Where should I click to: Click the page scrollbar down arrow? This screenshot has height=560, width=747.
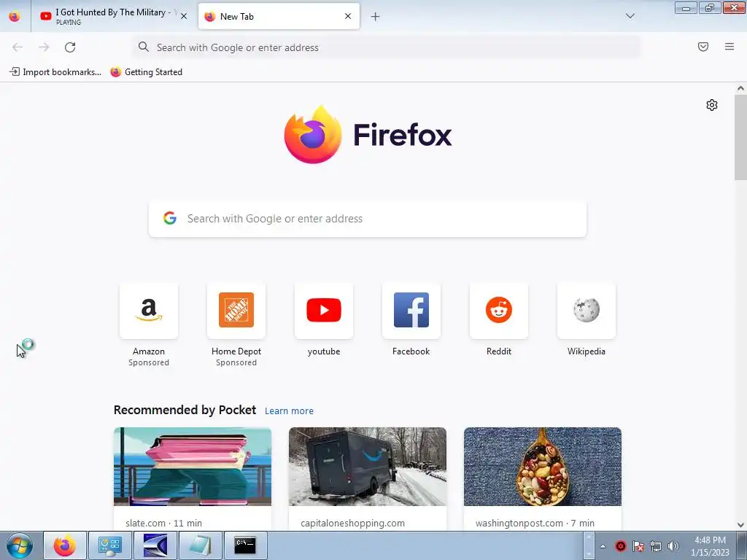740,525
